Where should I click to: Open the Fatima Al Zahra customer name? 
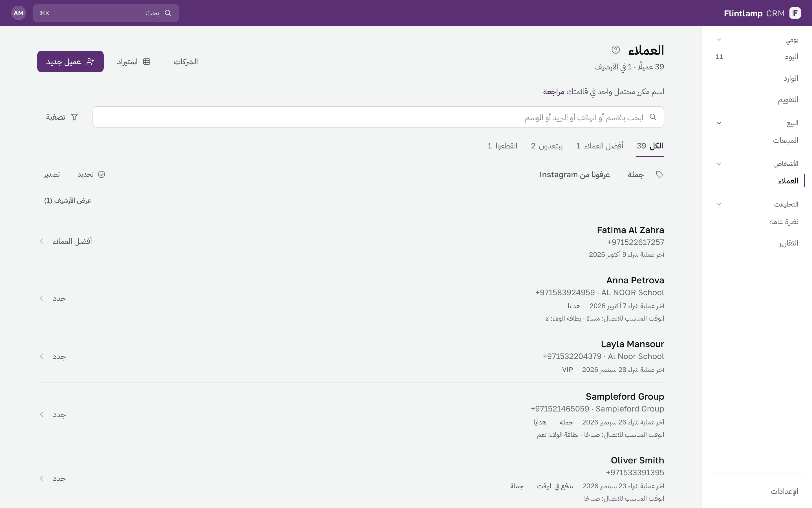click(630, 230)
